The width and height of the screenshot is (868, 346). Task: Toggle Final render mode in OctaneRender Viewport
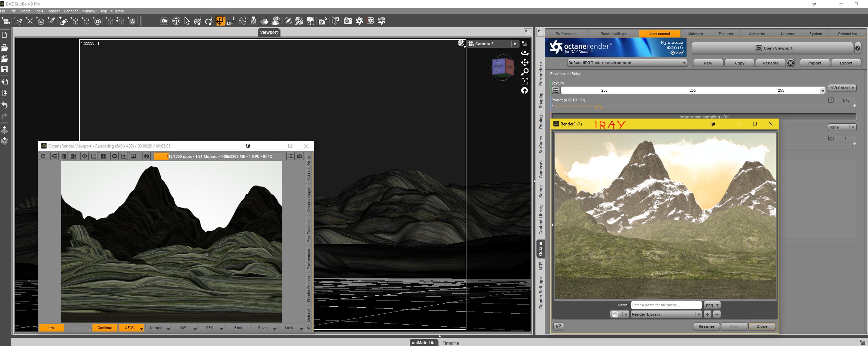pyautogui.click(x=238, y=328)
